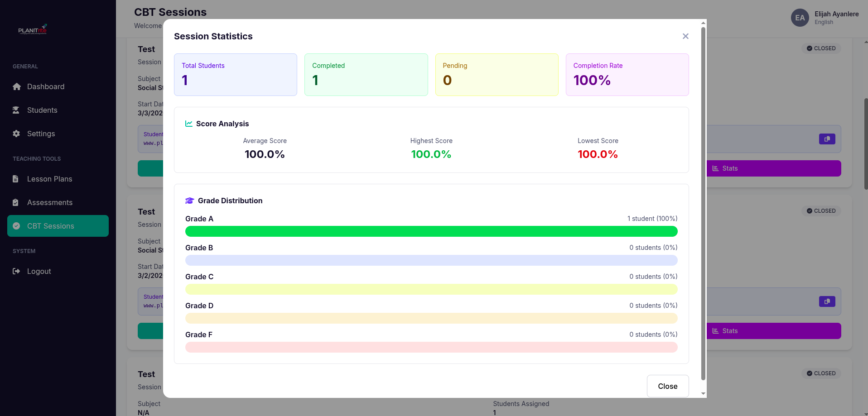Go to Students in the sidebar
Image resolution: width=868 pixels, height=416 pixels.
pos(42,110)
